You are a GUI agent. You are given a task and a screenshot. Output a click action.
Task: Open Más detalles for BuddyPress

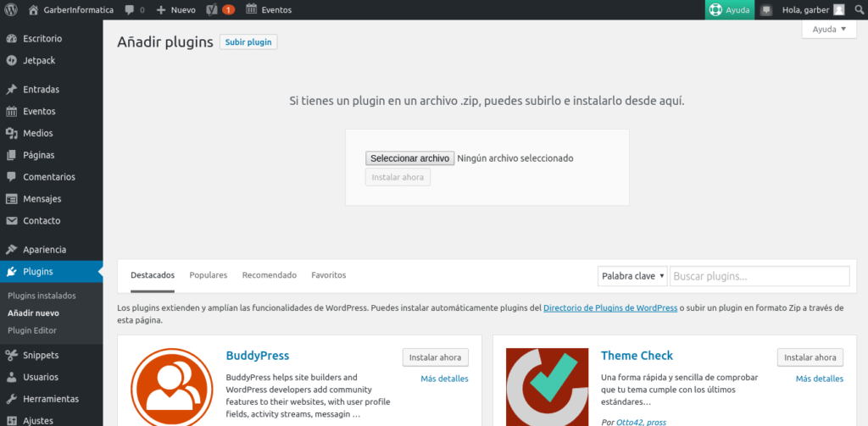click(444, 379)
